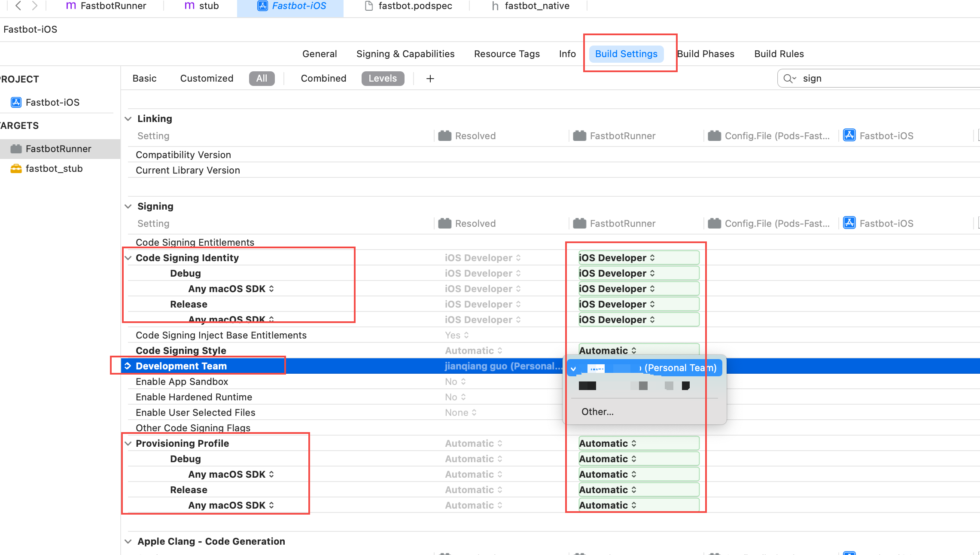This screenshot has height=555, width=980.
Task: Open the fastbot.podspec tab
Action: pos(408,6)
